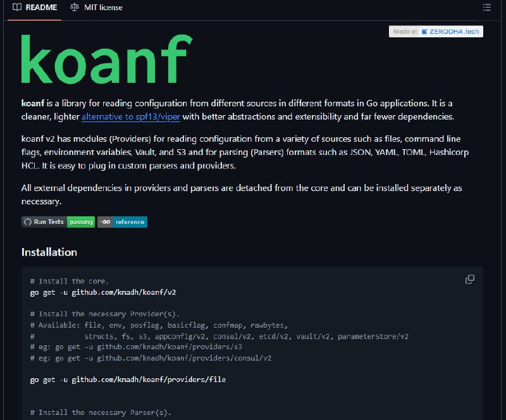This screenshot has height=420, width=506.
Task: Click the Made at ZERODHA.tech badge
Action: 436,32
